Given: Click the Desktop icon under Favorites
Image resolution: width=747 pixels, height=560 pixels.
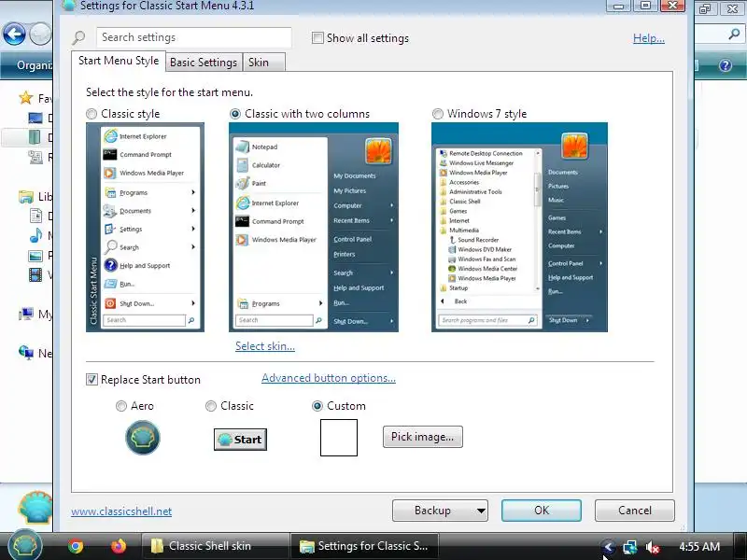Looking at the screenshot, I should pyautogui.click(x=35, y=118).
